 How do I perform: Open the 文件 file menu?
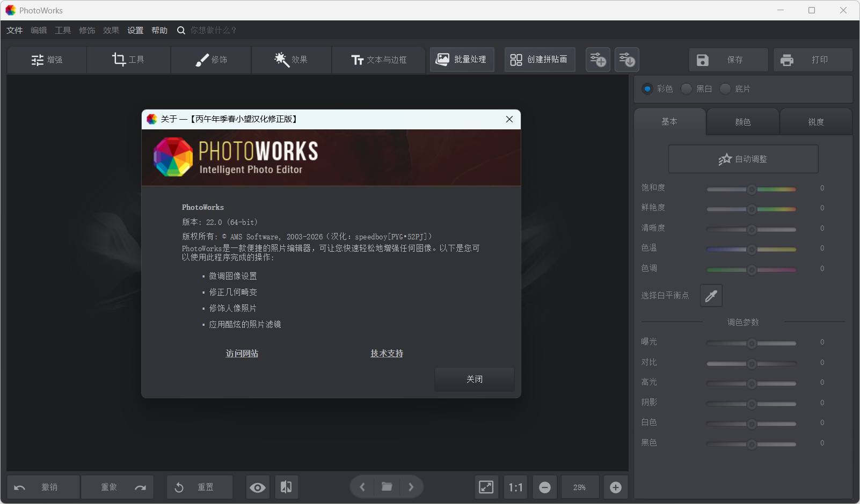pyautogui.click(x=14, y=31)
